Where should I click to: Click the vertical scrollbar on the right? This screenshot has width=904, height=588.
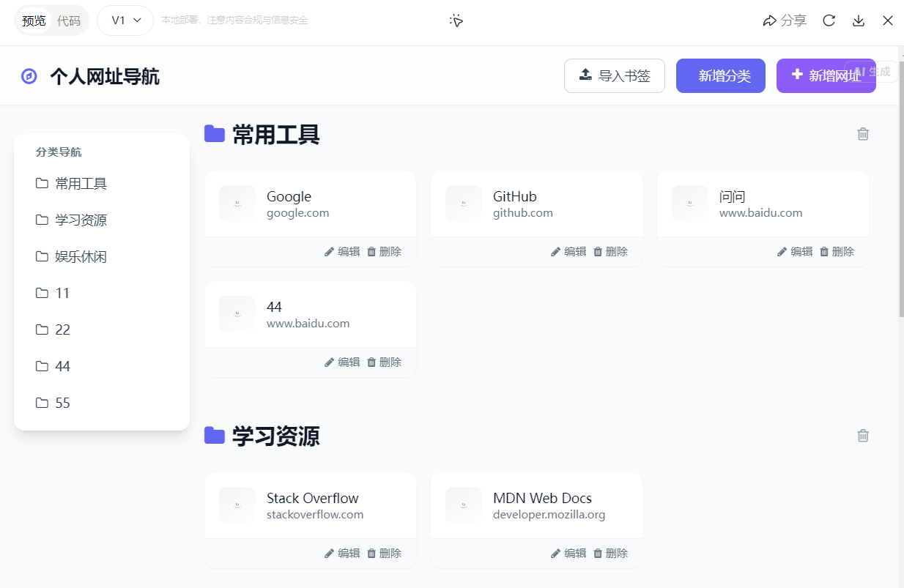(901, 220)
